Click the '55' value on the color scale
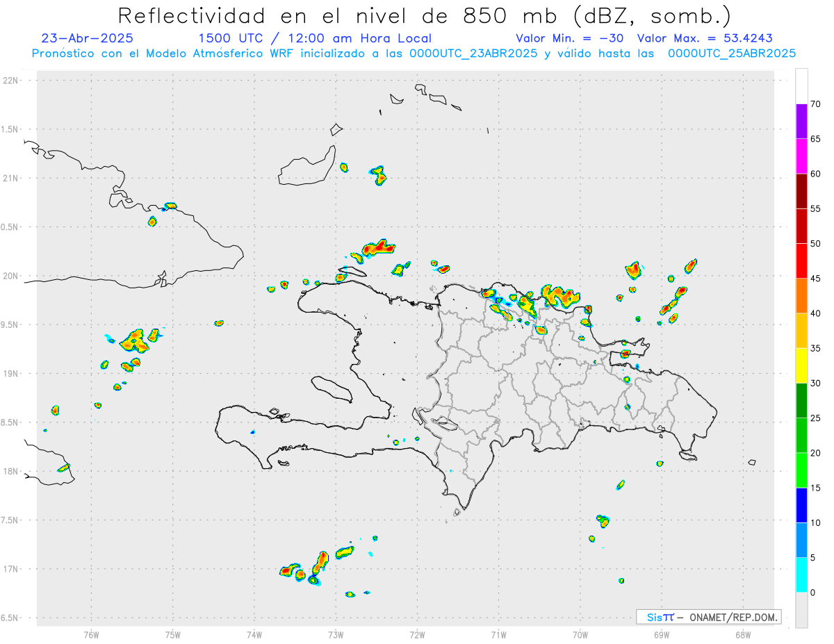834x644 pixels. tap(815, 208)
